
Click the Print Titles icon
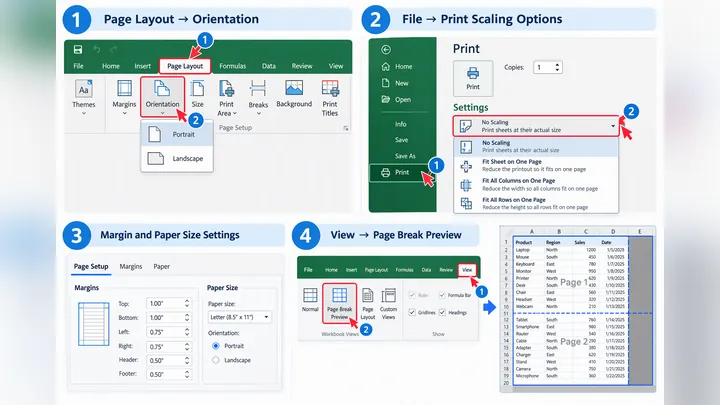(330, 89)
